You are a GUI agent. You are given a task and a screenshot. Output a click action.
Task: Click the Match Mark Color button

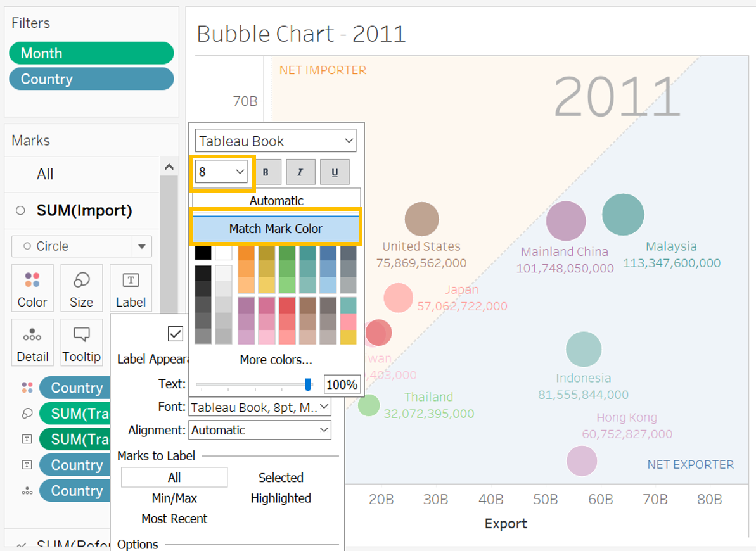click(276, 229)
